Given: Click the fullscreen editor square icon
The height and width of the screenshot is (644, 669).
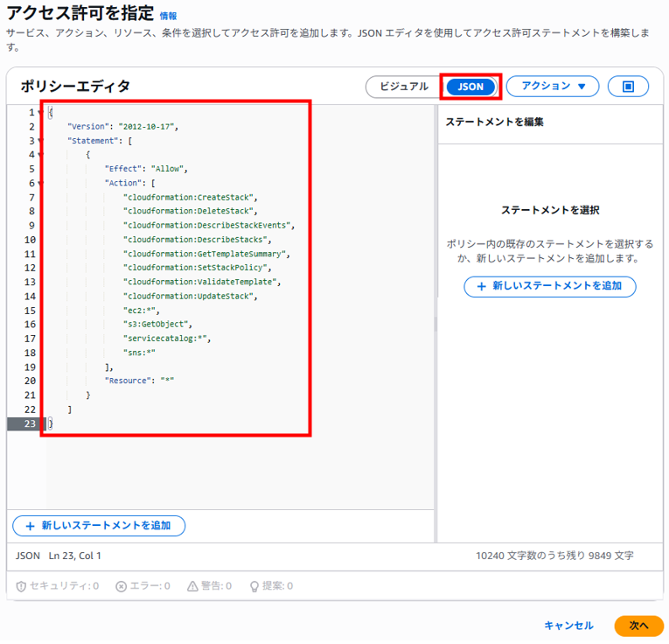Looking at the screenshot, I should 628,87.
